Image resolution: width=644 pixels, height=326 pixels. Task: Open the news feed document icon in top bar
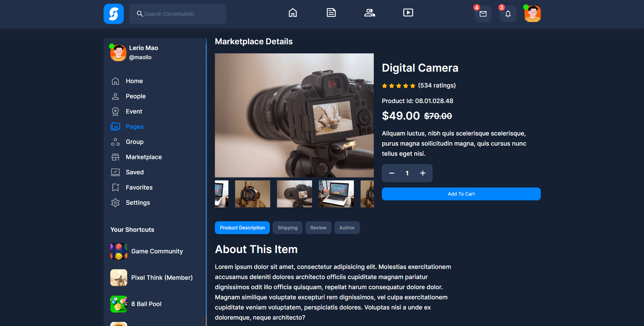(331, 13)
